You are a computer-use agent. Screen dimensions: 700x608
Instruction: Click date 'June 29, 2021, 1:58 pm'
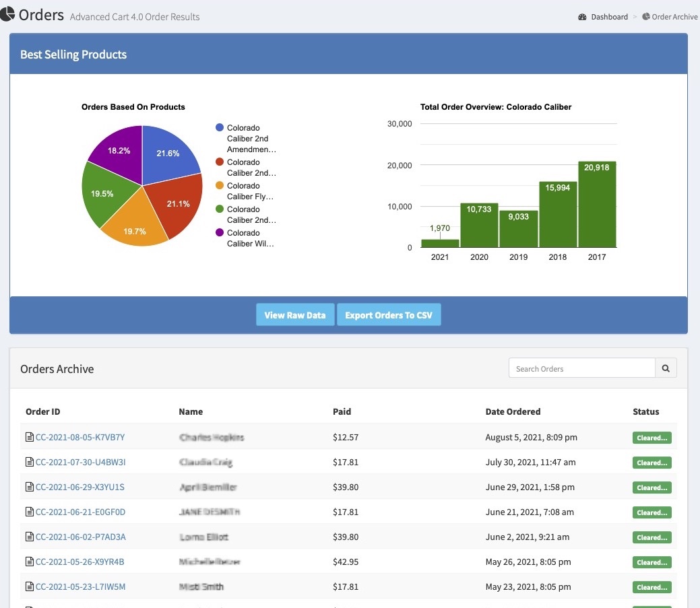point(530,487)
